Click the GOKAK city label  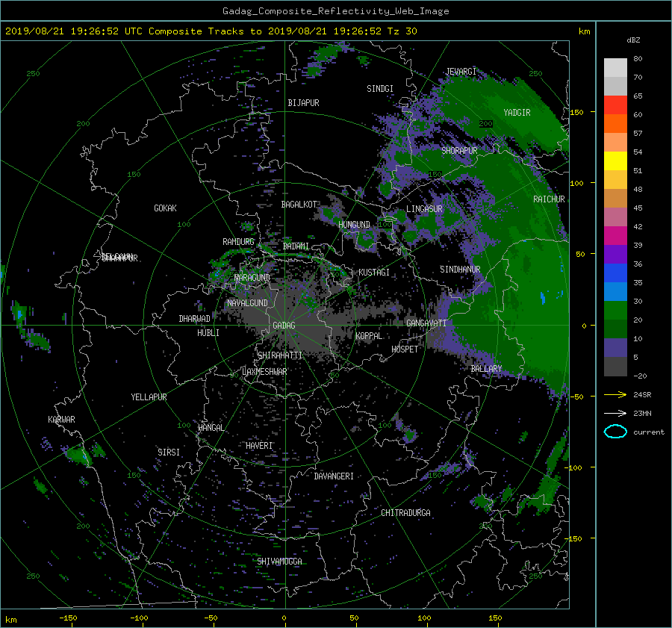coord(166,208)
